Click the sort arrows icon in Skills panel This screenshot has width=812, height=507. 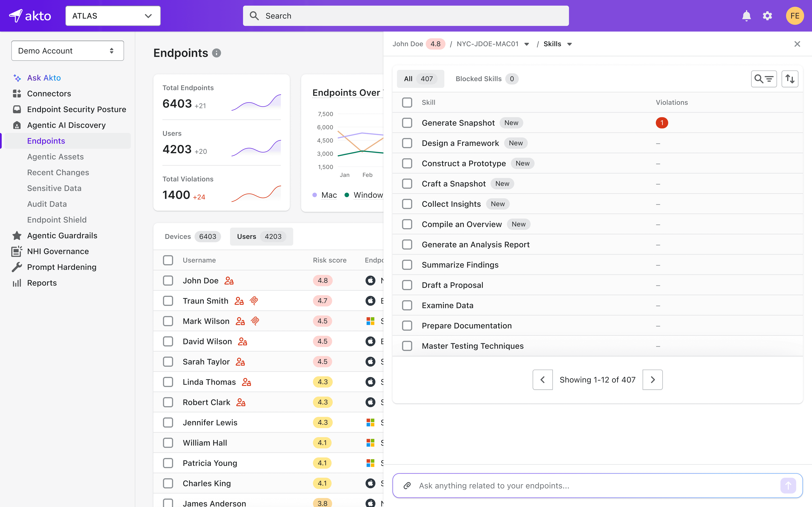point(790,79)
